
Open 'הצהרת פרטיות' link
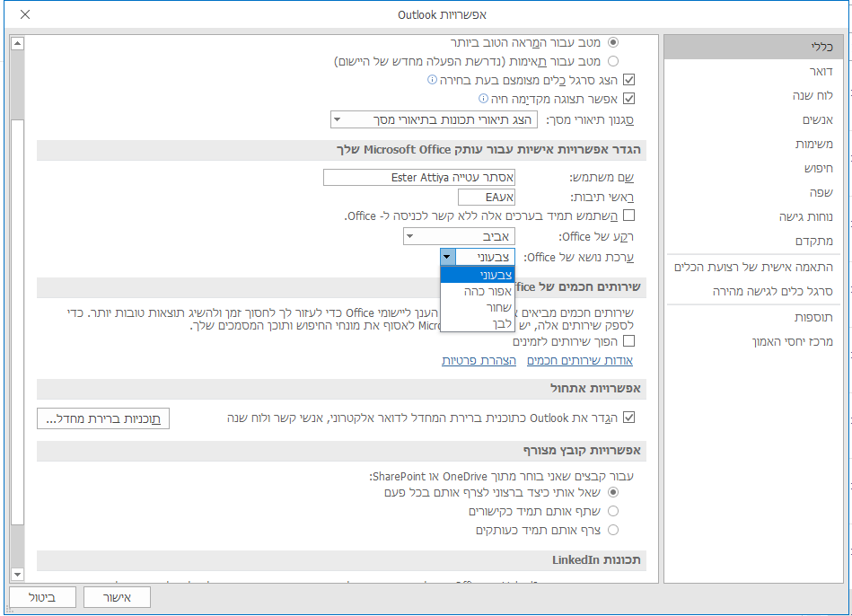pos(479,360)
